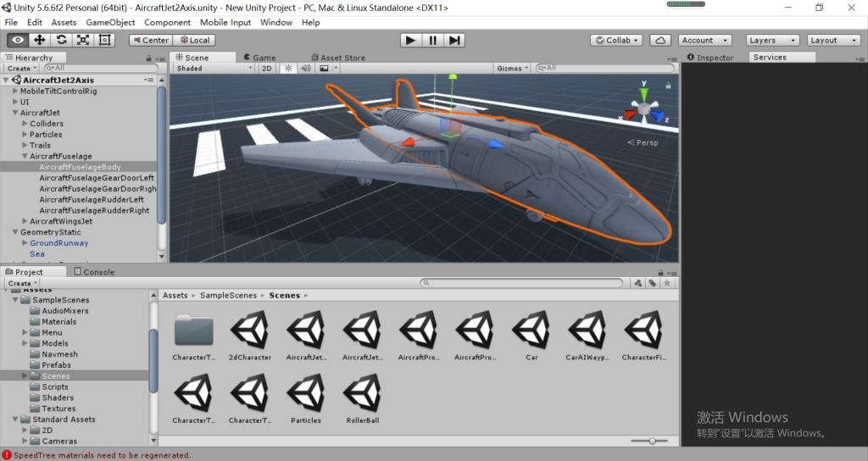Select the CarAIWayp... scene asset
Screen dimensions: 868x461
click(x=587, y=336)
